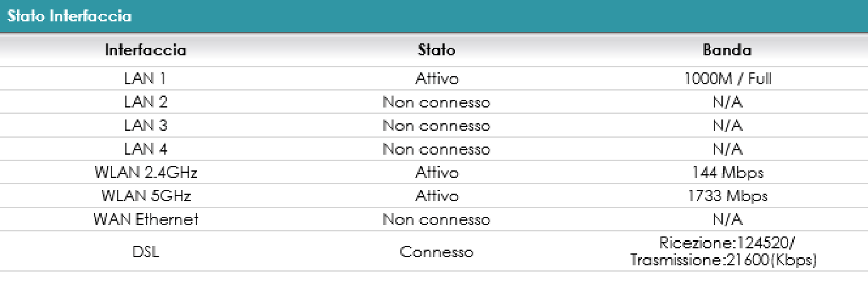This screenshot has height=293, width=868.
Task: Click the LAN 3 interface label
Action: click(145, 126)
